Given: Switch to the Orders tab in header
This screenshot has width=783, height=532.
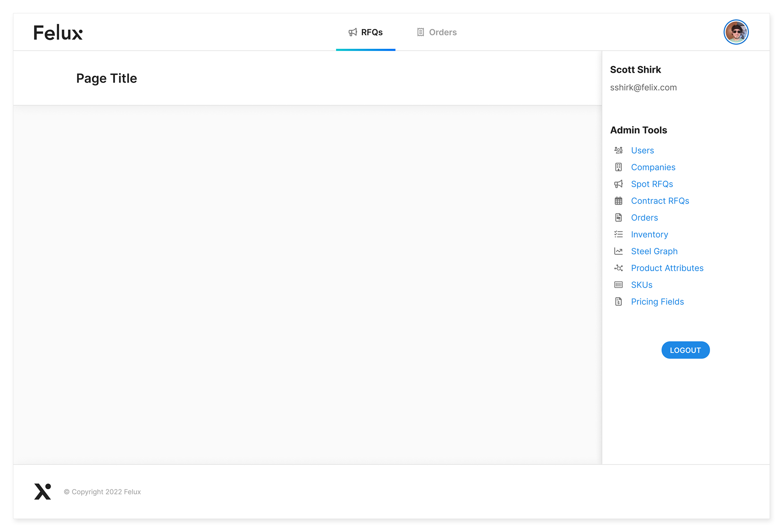Looking at the screenshot, I should (437, 32).
